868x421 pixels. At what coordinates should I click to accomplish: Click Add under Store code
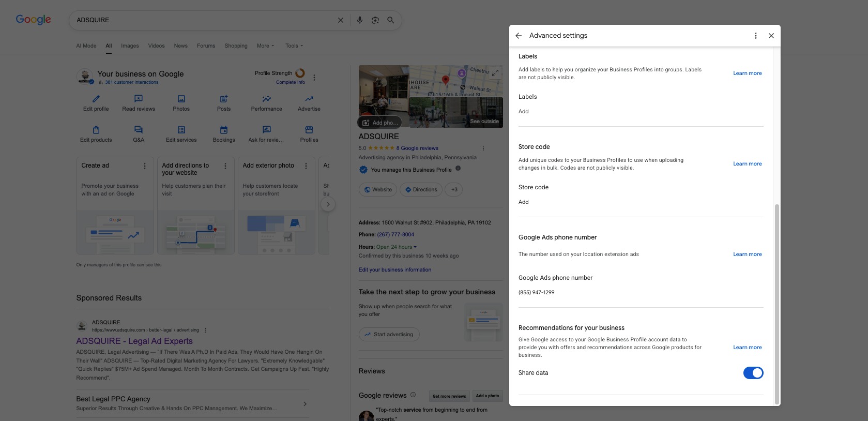tap(524, 202)
